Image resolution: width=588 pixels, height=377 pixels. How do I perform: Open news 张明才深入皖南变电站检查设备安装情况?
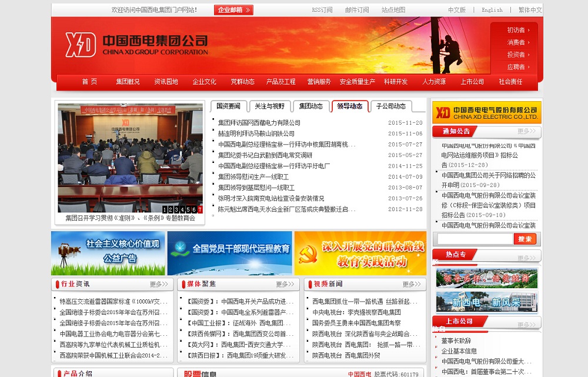coord(270,198)
